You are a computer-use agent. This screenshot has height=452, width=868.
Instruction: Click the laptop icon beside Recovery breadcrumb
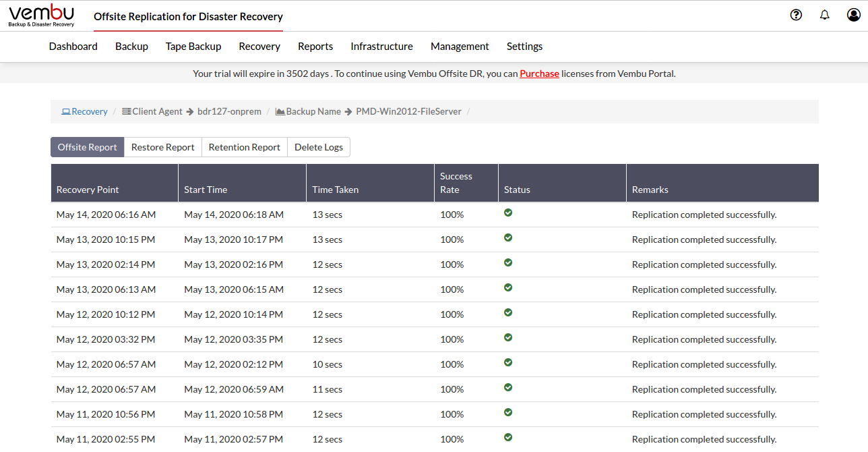click(66, 111)
